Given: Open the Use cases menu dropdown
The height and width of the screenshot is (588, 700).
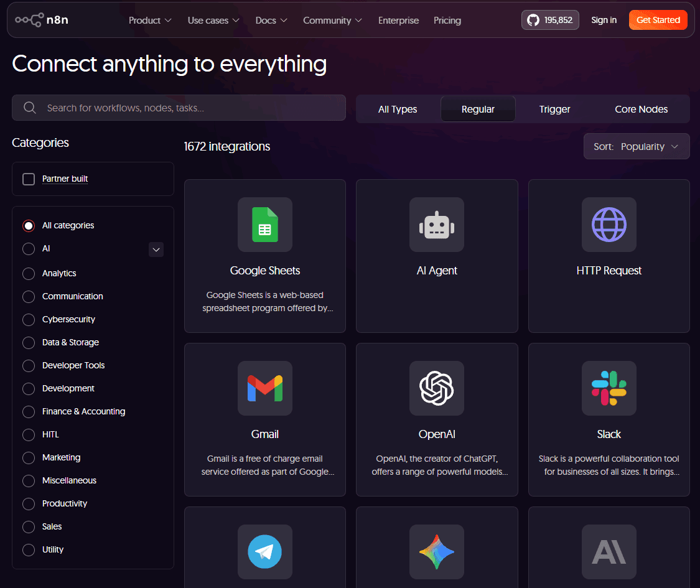Looking at the screenshot, I should pos(213,21).
